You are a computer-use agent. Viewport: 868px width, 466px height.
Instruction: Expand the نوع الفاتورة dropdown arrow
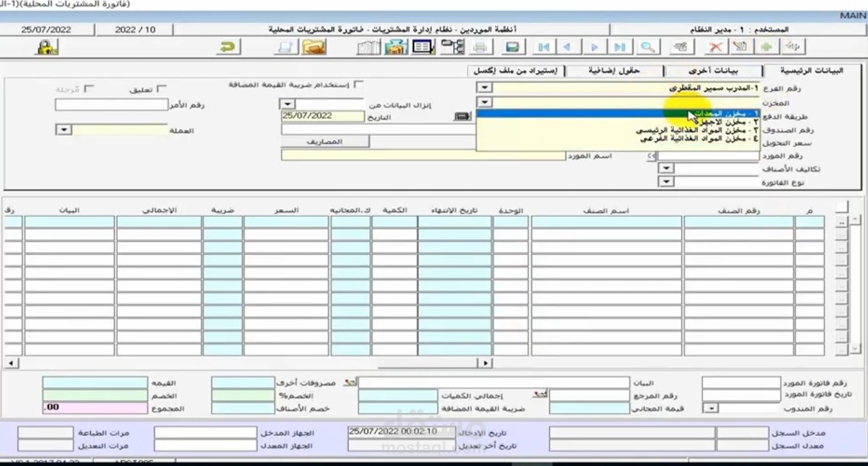[x=666, y=181]
